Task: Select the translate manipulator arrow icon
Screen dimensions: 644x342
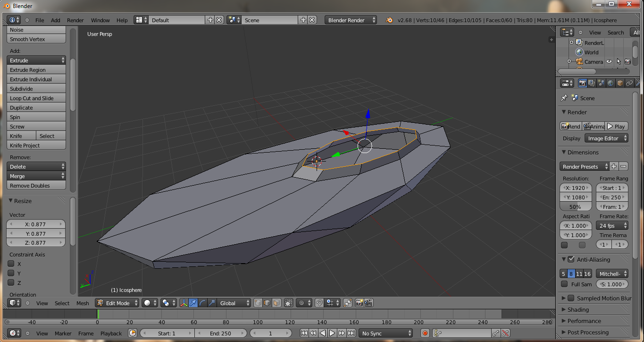Action: 193,303
